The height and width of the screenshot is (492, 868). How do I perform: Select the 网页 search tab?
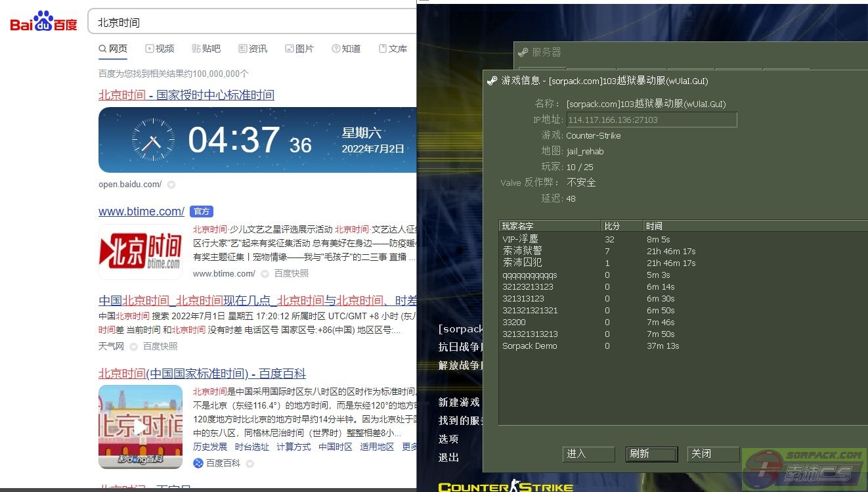click(113, 49)
